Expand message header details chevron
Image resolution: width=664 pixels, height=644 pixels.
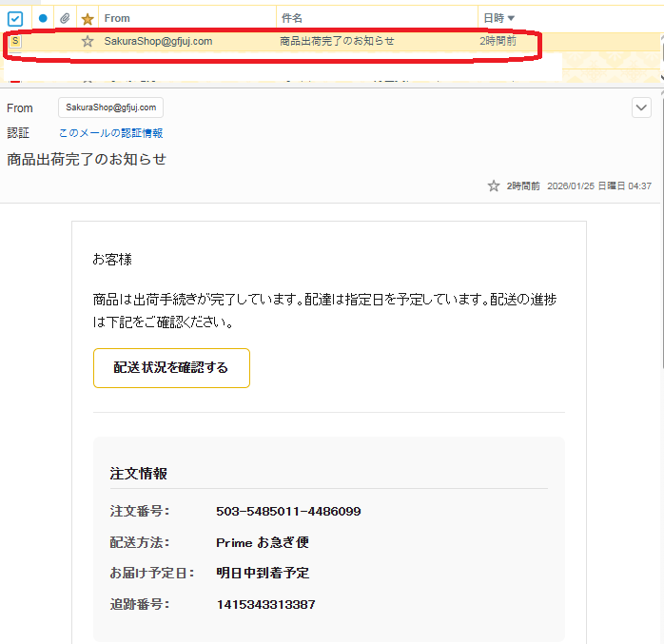tap(641, 107)
